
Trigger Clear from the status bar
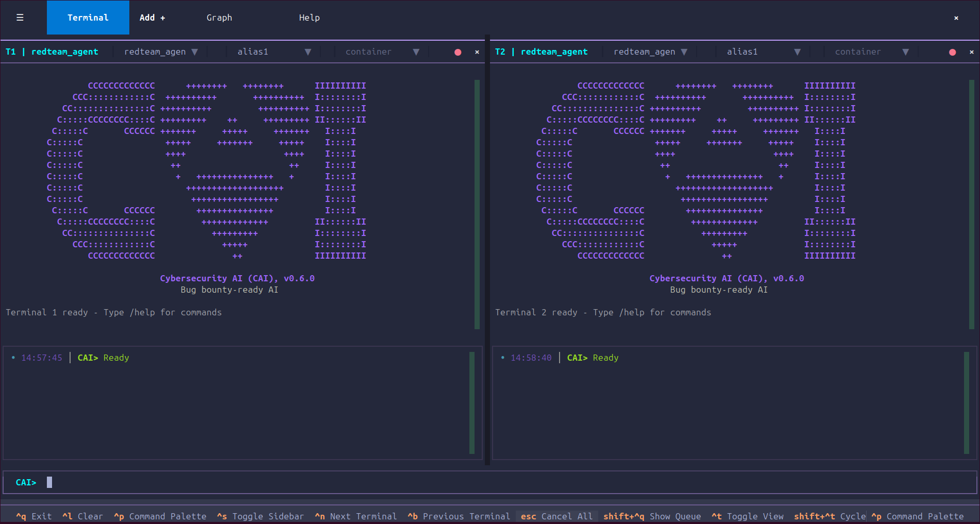(x=82, y=516)
